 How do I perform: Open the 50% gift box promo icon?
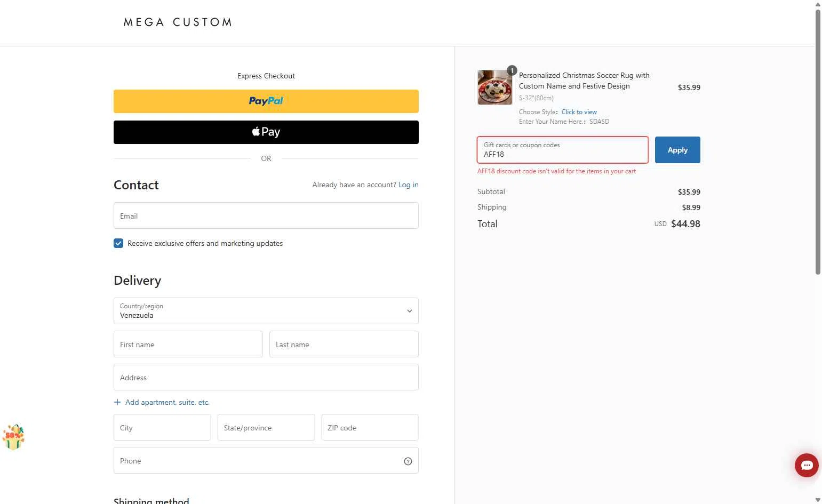pyautogui.click(x=13, y=437)
